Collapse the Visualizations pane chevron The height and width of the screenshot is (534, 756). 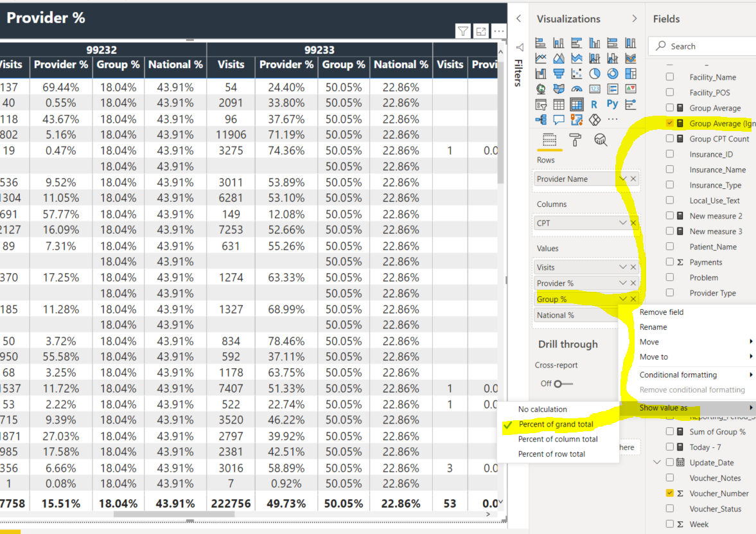(x=634, y=19)
